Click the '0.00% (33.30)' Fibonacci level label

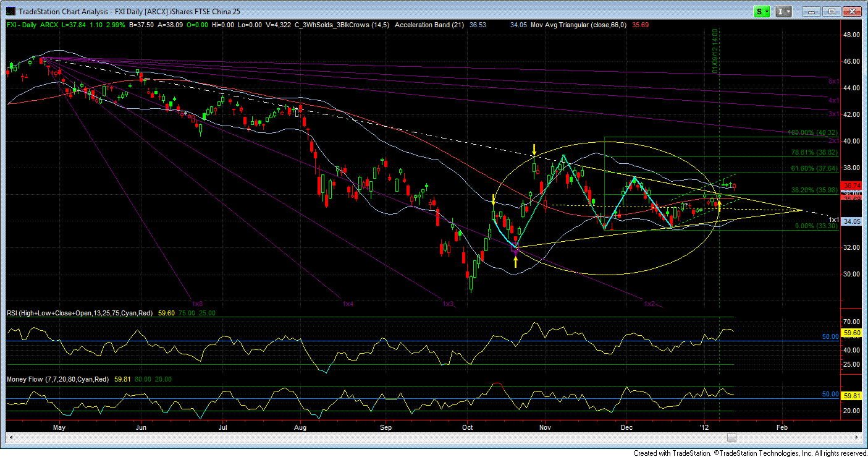click(x=817, y=226)
